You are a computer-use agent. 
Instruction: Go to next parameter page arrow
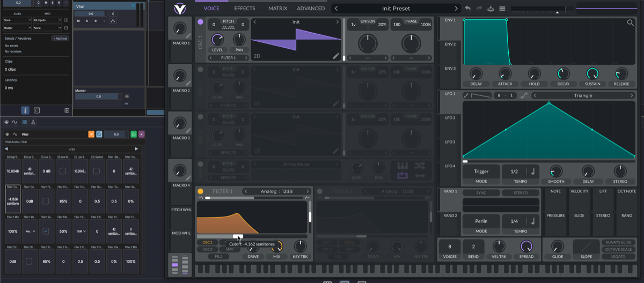tap(136, 148)
